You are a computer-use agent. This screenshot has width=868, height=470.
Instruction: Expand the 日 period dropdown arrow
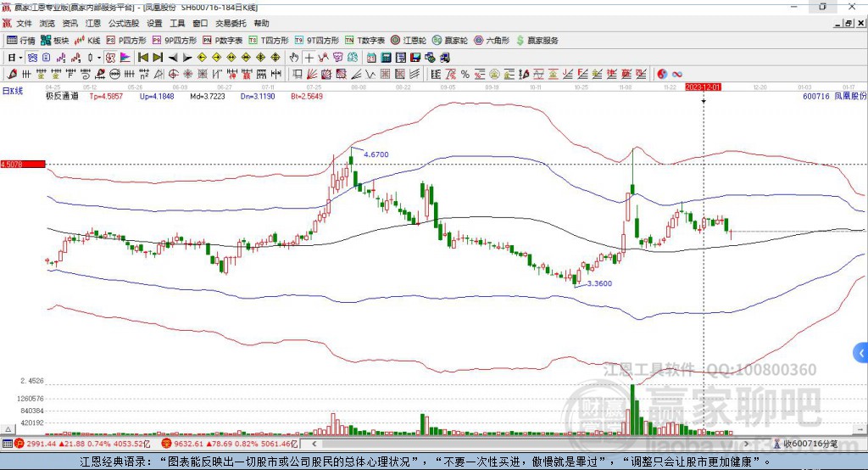(20, 57)
